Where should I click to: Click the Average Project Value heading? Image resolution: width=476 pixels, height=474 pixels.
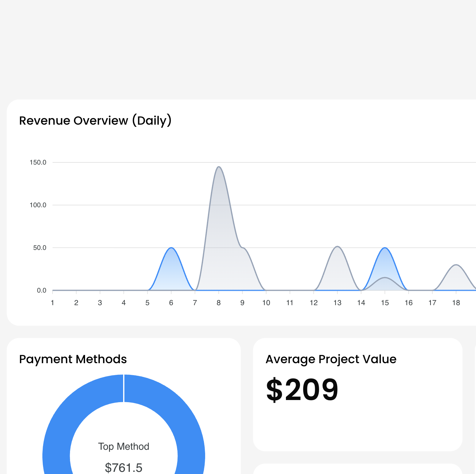331,359
